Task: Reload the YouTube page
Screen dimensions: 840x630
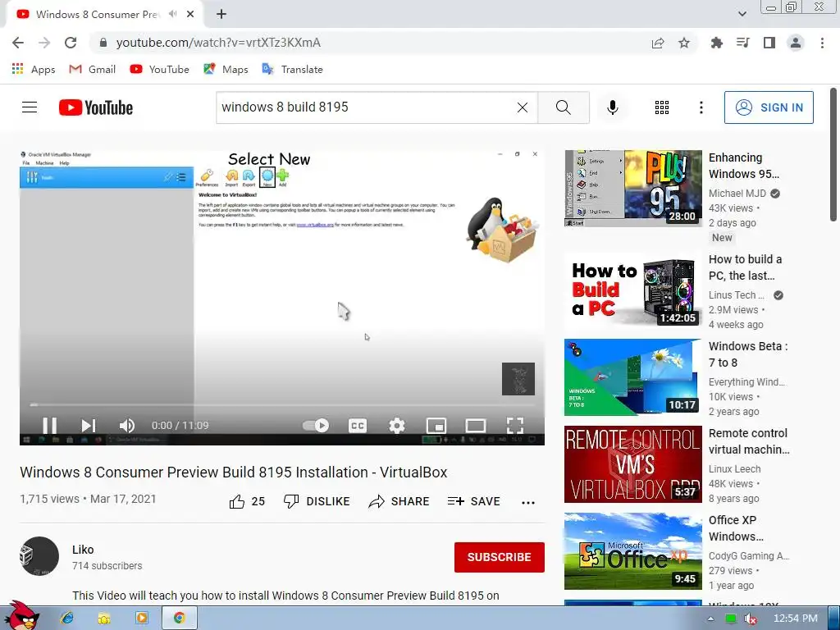Action: tap(71, 43)
